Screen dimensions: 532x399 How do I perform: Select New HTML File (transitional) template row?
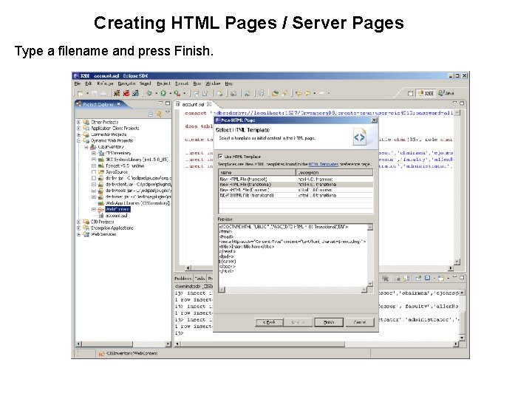point(296,185)
